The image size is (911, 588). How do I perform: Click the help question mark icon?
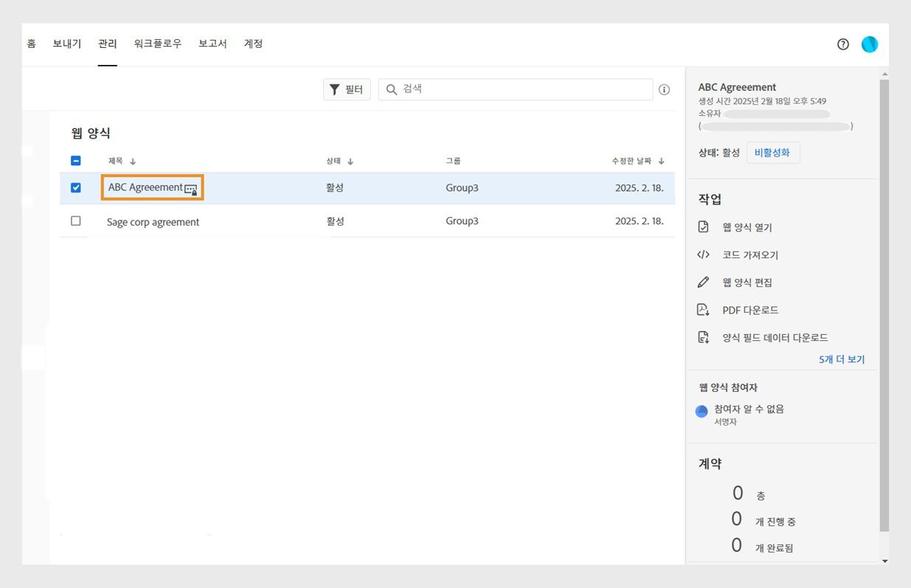click(x=843, y=44)
